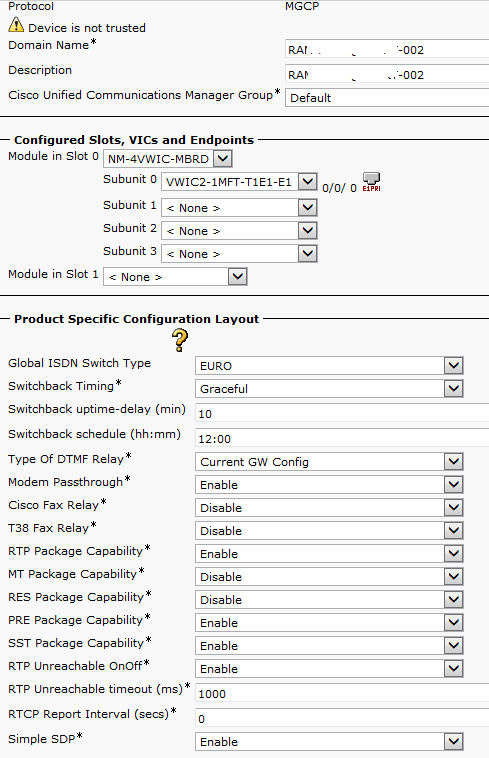
Task: Click the Device is not trusted warning icon
Action: tap(16, 25)
